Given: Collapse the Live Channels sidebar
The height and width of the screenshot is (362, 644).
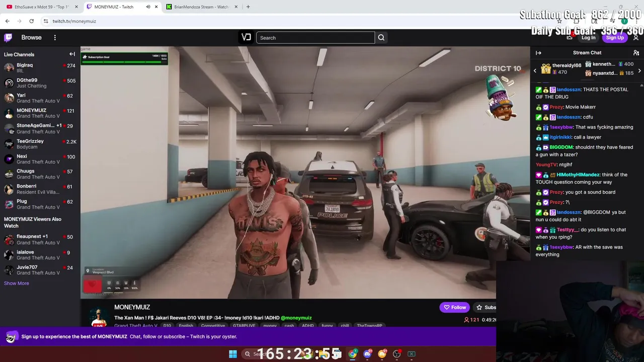Looking at the screenshot, I should (x=72, y=54).
